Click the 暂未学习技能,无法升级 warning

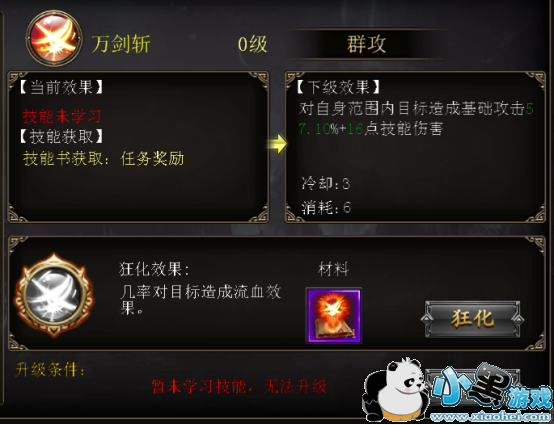point(239,386)
